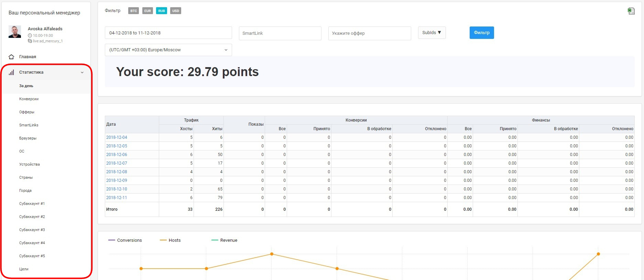This screenshot has height=280, width=644.
Task: Click the hits total 226
Action: 219,209
